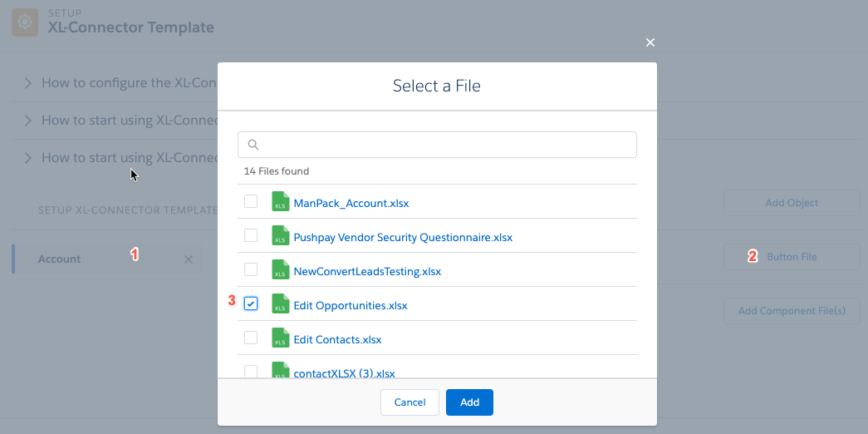Click the Add button
The image size is (868, 434).
pos(469,402)
